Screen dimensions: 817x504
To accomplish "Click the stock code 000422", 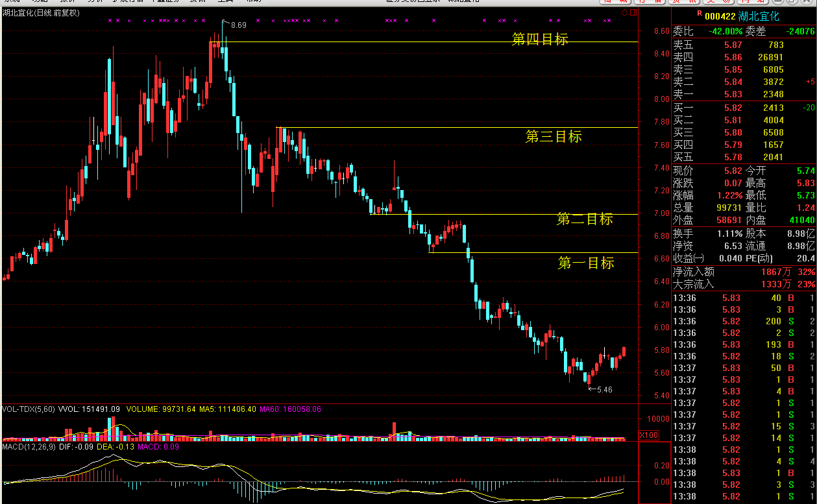I will 720,16.
